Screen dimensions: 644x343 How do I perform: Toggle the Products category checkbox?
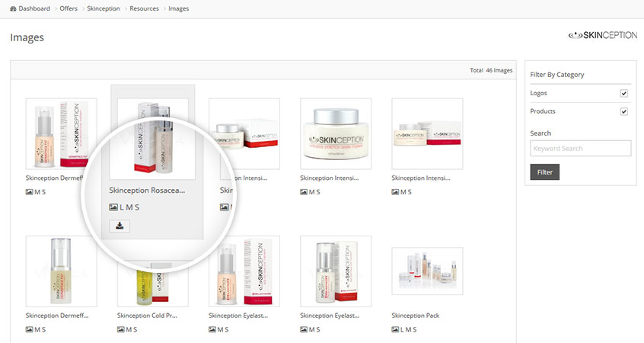coord(624,111)
